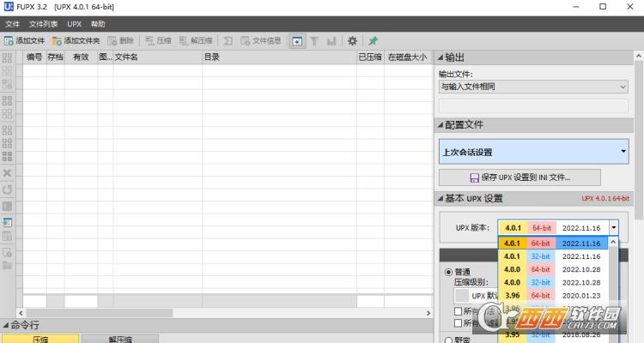Screen dimensions: 644x343
Task: Click 保存 UPX 设置到 INI 文件 button
Action: 519,178
